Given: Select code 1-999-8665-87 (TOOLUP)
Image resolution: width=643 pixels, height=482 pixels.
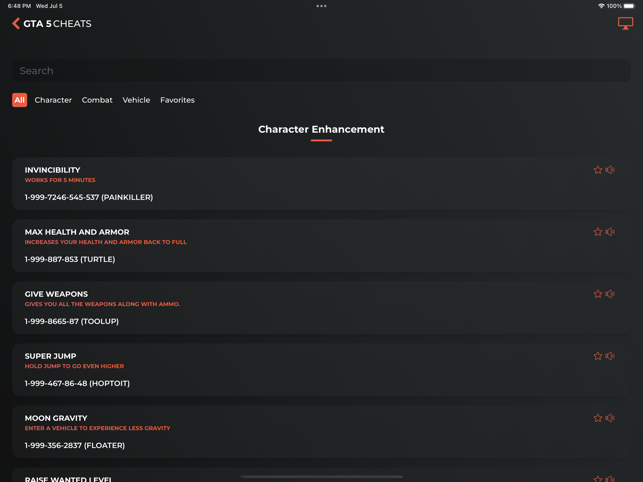Looking at the screenshot, I should point(72,321).
